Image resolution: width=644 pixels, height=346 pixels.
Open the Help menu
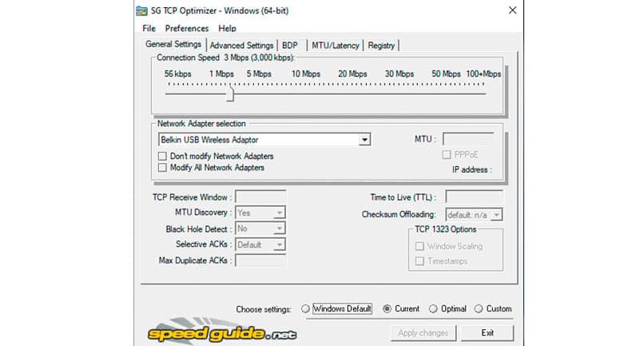coord(227,28)
